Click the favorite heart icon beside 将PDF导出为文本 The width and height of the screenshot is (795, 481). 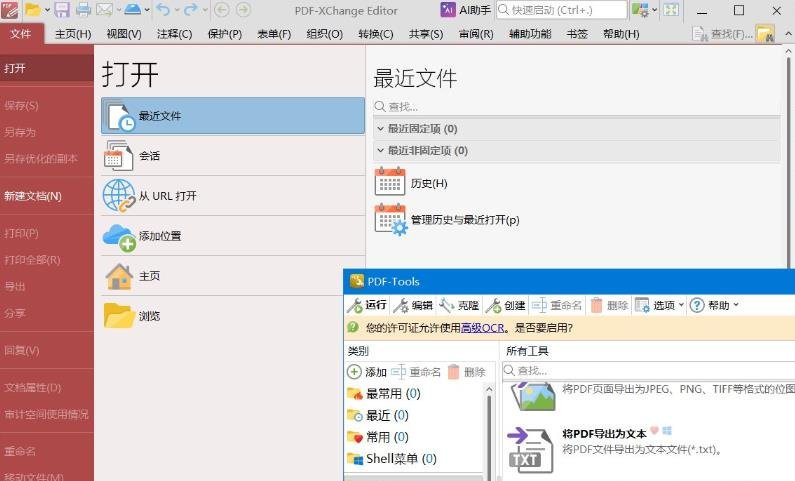coord(655,430)
